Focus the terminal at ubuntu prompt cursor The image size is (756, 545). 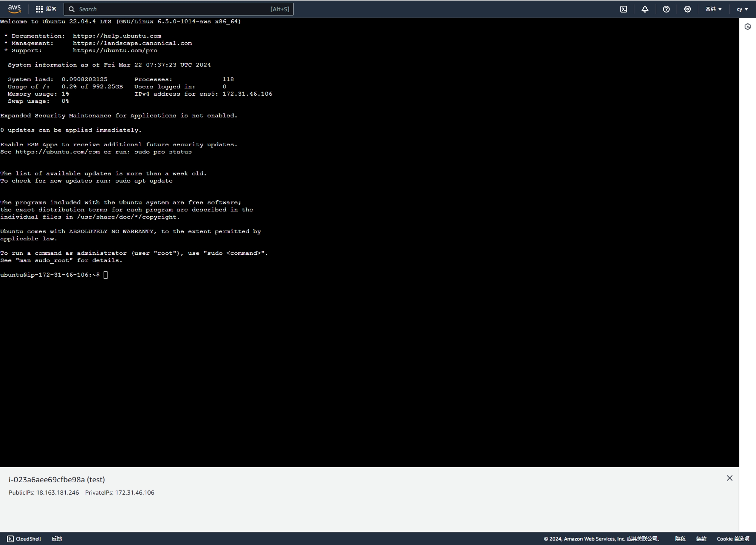click(x=105, y=275)
